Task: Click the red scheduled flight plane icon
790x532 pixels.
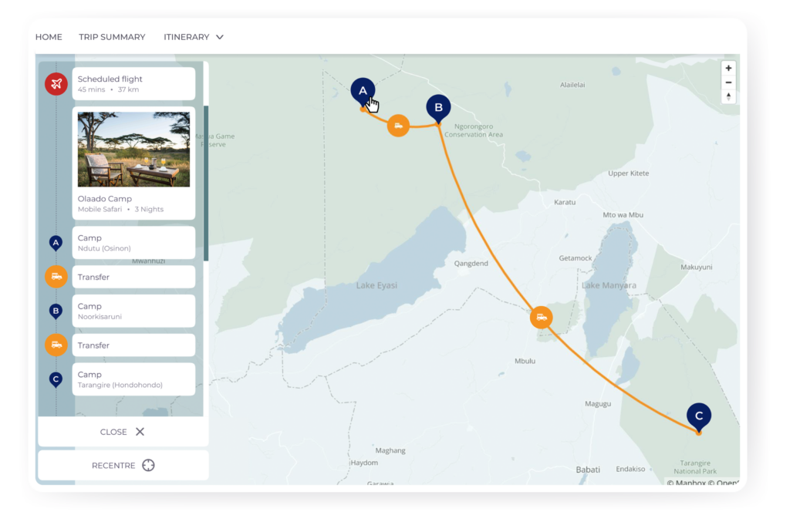Action: (56, 83)
